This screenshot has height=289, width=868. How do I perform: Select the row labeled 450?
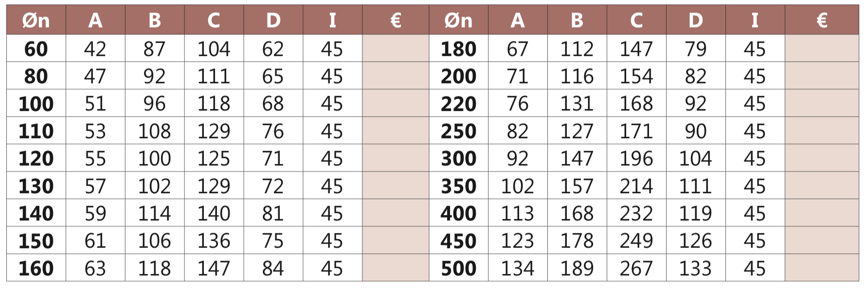tap(644, 240)
